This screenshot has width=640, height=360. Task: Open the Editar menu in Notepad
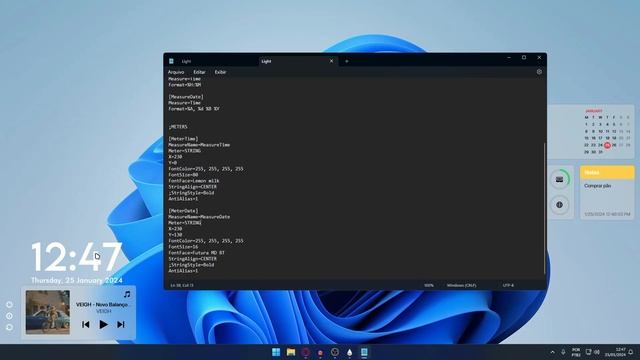pyautogui.click(x=199, y=72)
